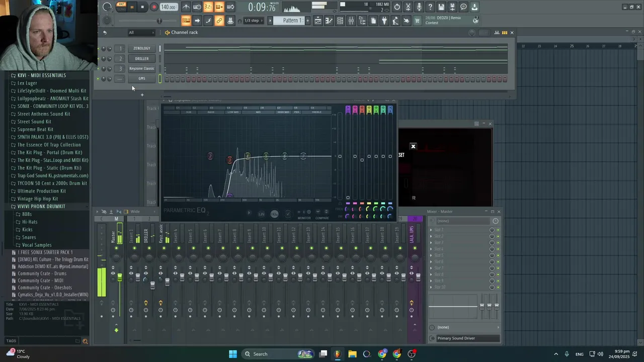Toggle the mixer view icon
The image size is (644, 362).
[x=351, y=21]
